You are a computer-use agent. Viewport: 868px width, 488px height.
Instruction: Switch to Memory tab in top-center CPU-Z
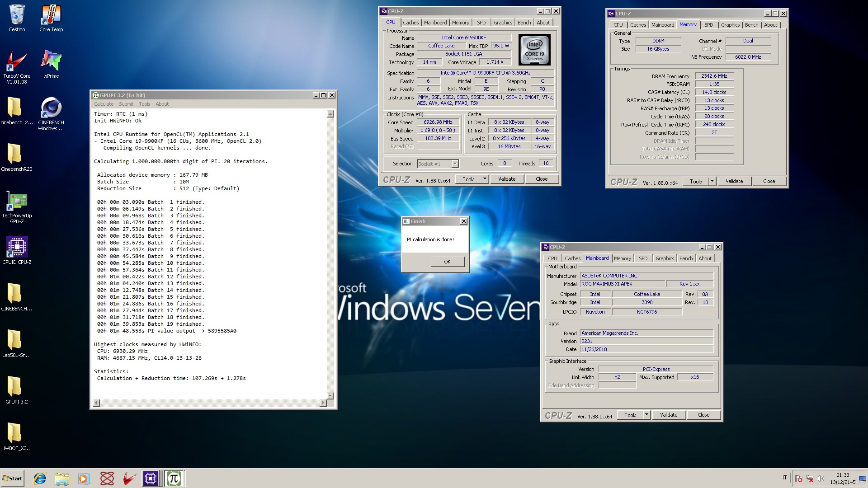point(460,23)
